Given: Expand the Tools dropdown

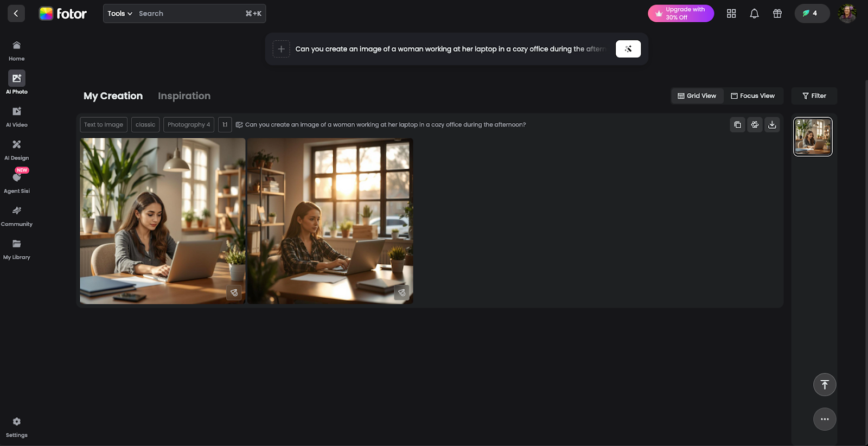Looking at the screenshot, I should pos(120,14).
